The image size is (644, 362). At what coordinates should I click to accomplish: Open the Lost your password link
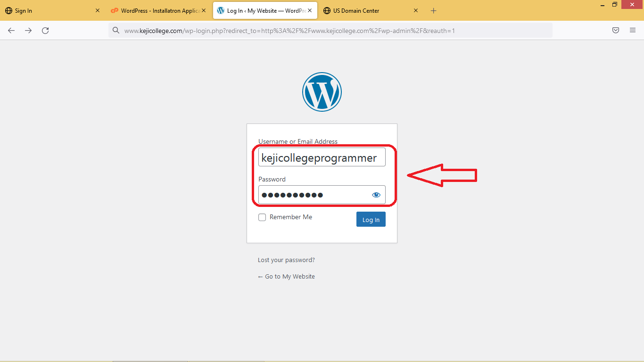pyautogui.click(x=286, y=260)
